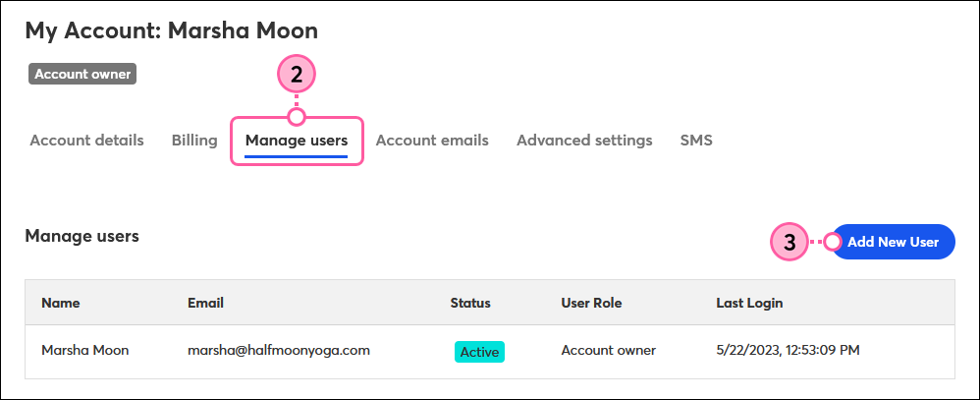980x400 pixels.
Task: Switch to the Billing tab
Action: (x=194, y=141)
